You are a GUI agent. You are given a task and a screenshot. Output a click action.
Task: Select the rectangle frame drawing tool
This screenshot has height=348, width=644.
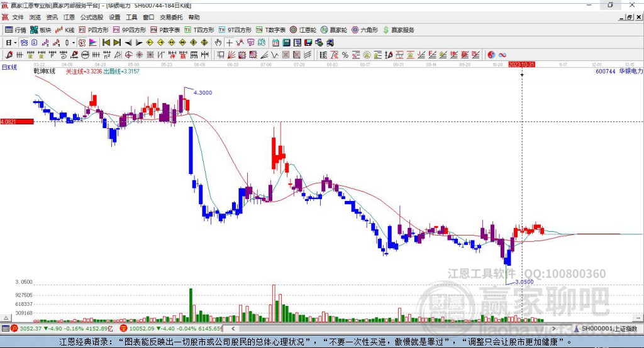point(221,55)
